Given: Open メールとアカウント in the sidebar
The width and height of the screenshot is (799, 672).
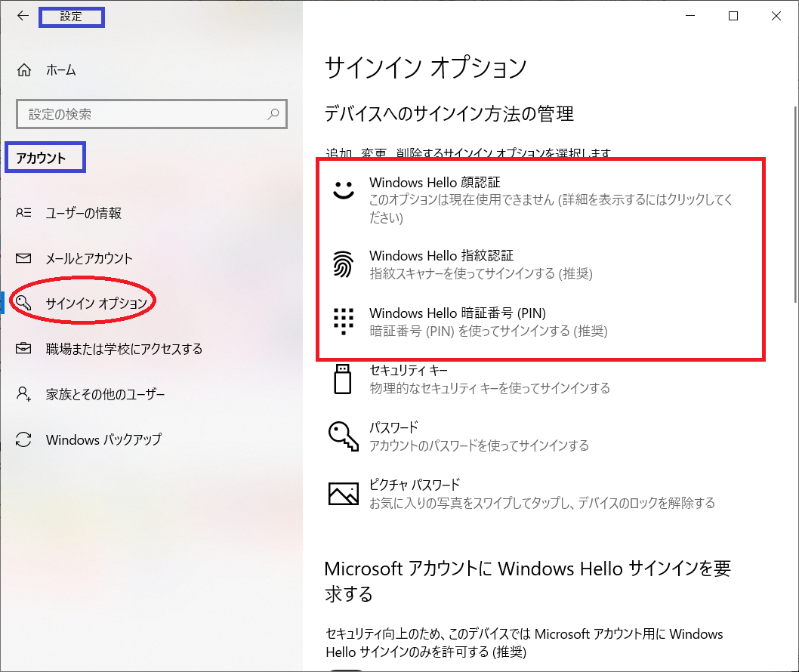Looking at the screenshot, I should 89,258.
